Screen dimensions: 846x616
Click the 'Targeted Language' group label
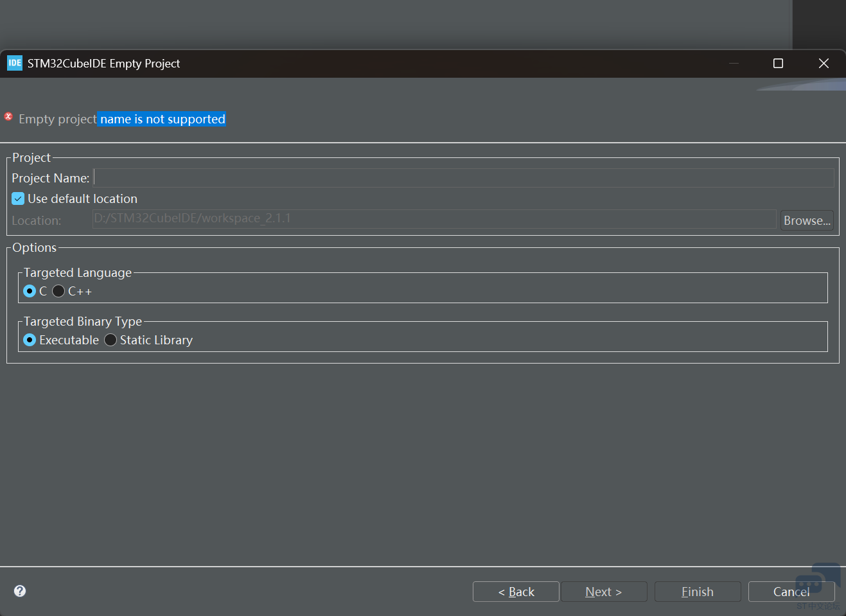pyautogui.click(x=78, y=272)
